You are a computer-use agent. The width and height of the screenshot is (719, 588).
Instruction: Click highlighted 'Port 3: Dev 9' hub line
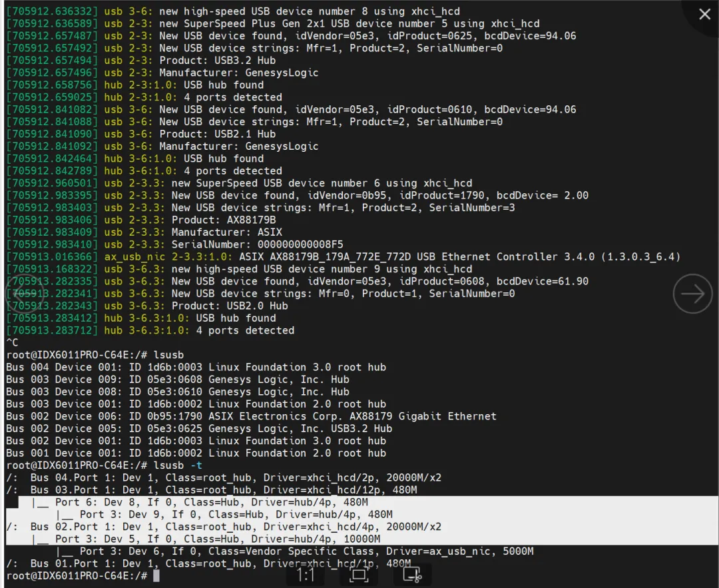[x=224, y=515]
